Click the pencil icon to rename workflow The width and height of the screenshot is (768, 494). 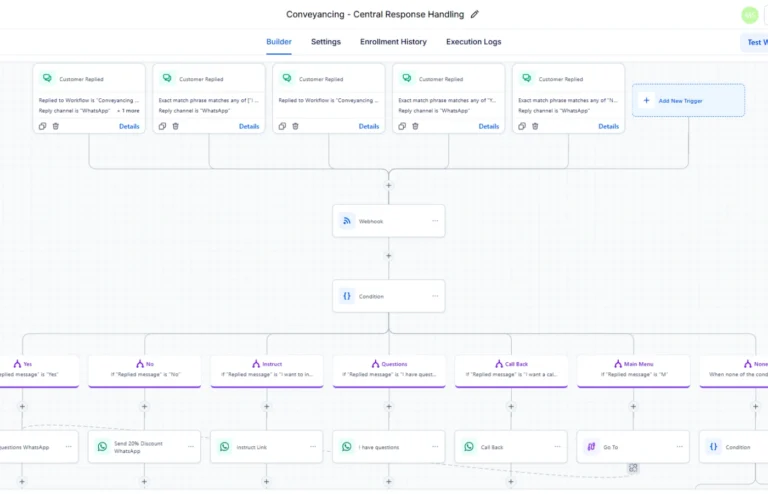tap(475, 15)
